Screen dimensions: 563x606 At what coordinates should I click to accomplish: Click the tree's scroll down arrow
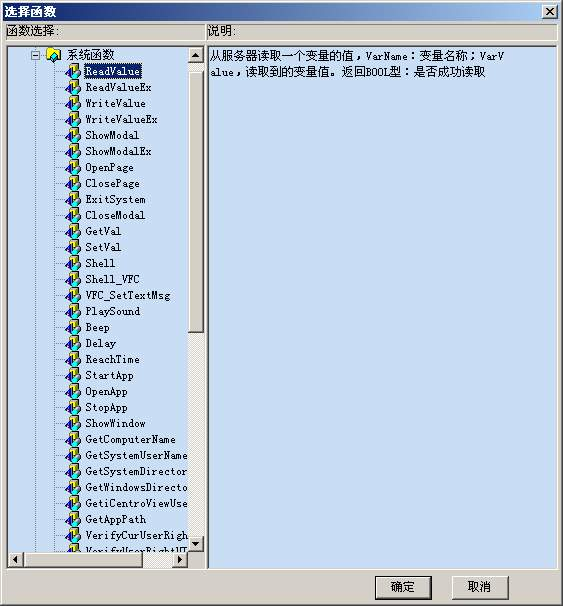(196, 544)
